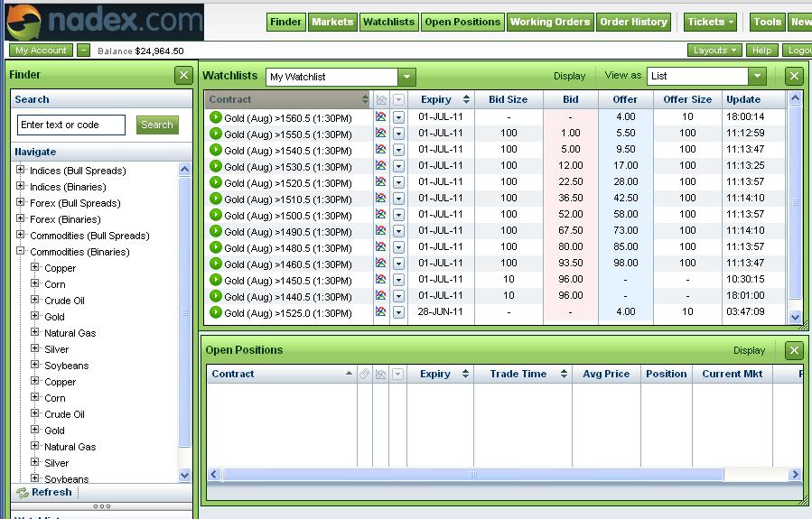Screen dimensions: 812x519
Task: Click the Refresh icon in Finder
Action: click(23, 493)
